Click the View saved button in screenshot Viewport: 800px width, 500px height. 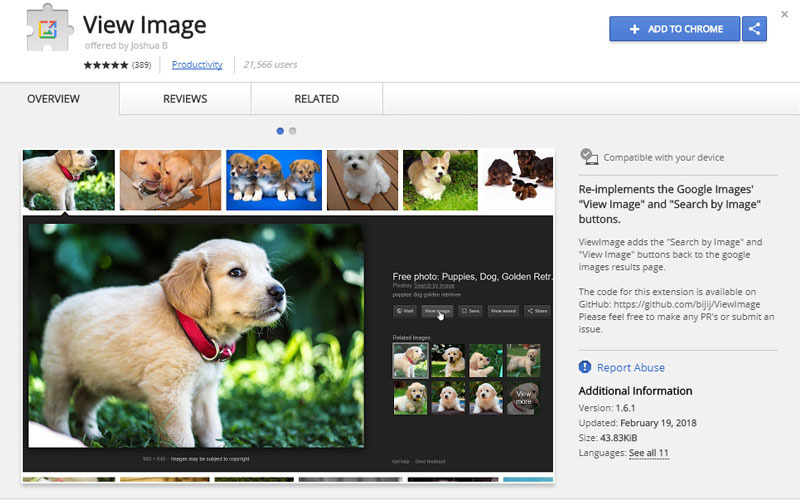[x=503, y=311]
